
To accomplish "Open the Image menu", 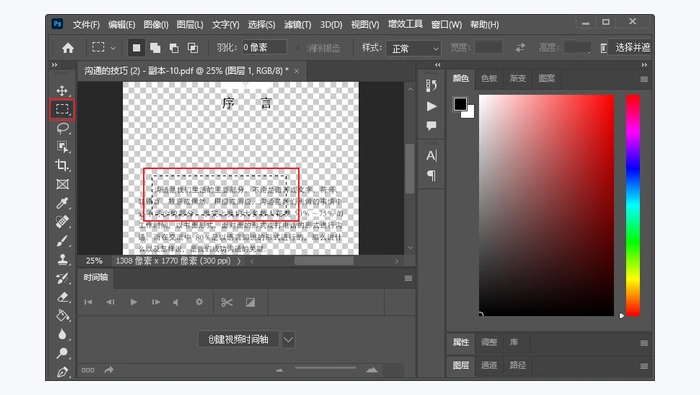I will 156,25.
